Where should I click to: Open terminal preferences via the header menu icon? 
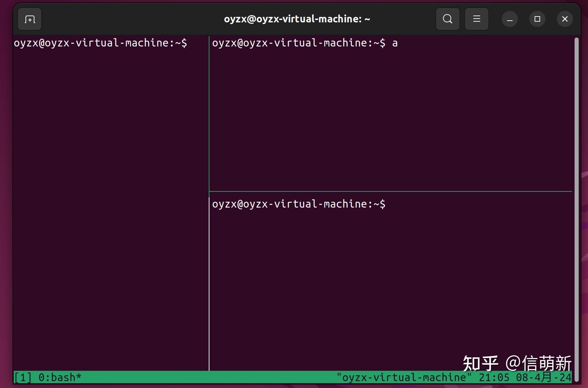(x=476, y=19)
